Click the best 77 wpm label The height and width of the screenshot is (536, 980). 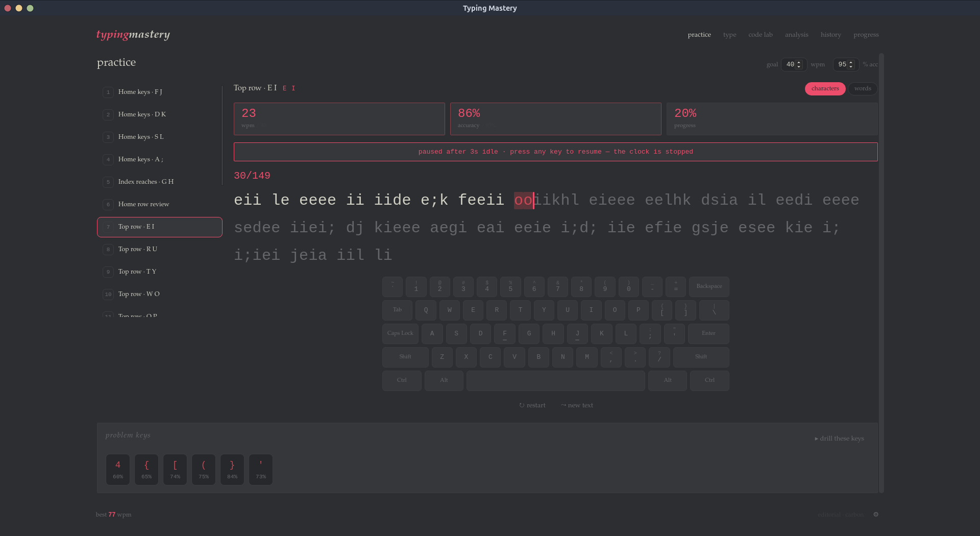coord(113,515)
